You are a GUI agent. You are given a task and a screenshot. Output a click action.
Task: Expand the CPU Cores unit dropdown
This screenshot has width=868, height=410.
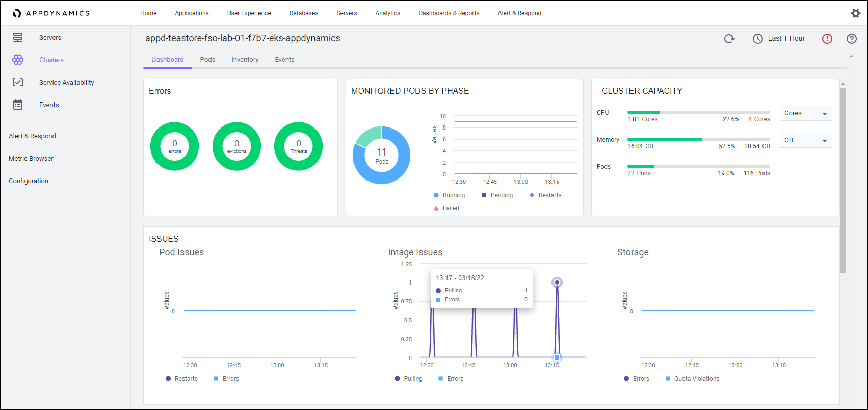(805, 113)
